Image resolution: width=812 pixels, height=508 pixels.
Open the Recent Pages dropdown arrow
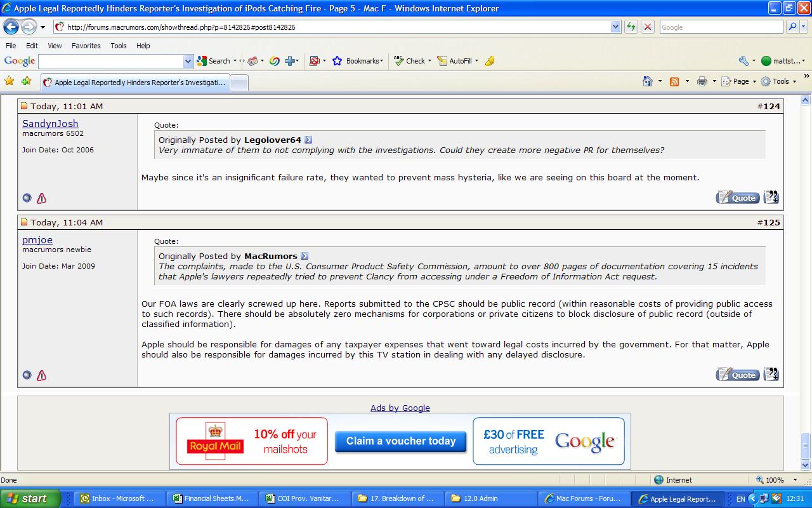click(43, 27)
